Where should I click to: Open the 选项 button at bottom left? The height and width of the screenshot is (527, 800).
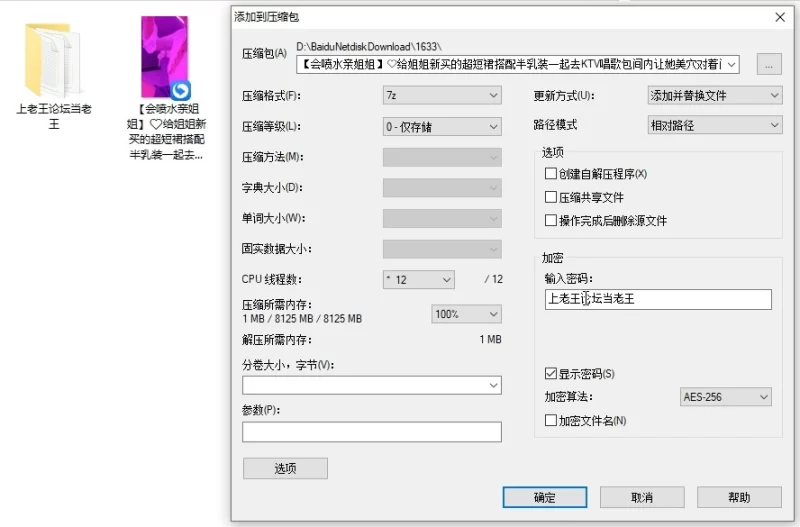[285, 468]
